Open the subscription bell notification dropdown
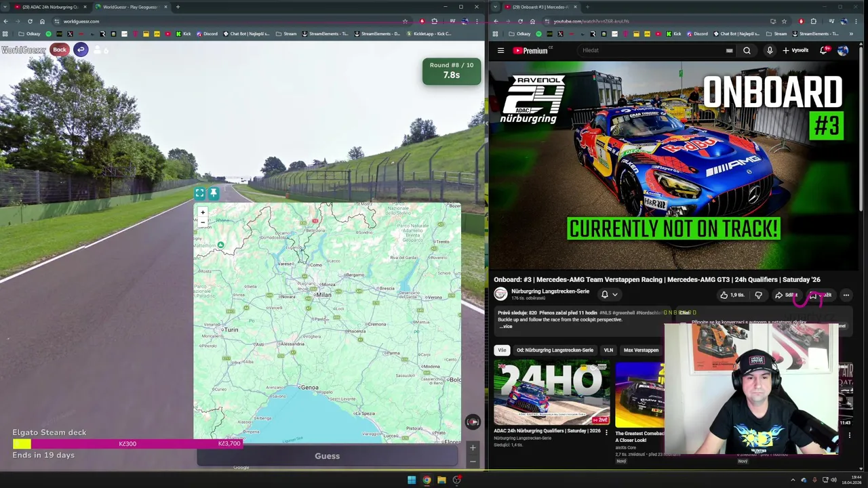 coord(609,294)
